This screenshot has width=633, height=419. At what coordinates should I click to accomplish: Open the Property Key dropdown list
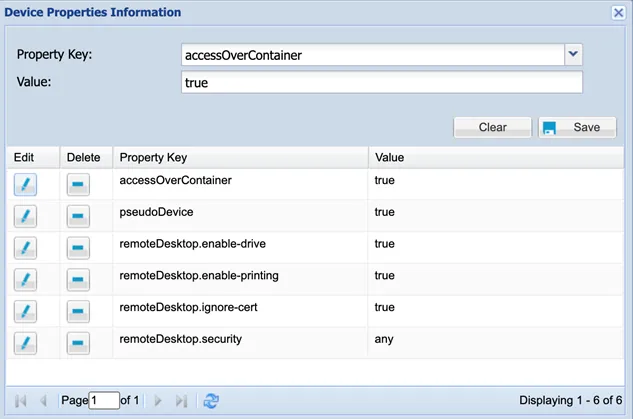(573, 54)
